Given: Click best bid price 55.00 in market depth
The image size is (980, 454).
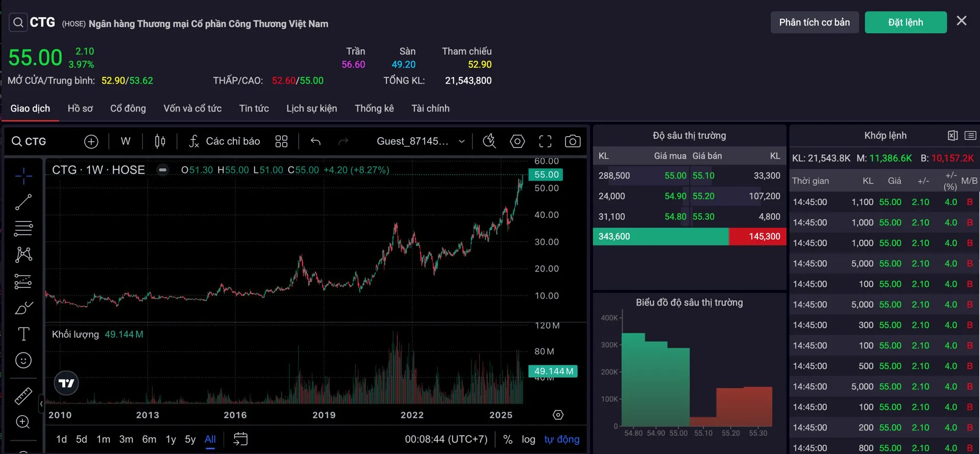Looking at the screenshot, I should (x=675, y=175).
